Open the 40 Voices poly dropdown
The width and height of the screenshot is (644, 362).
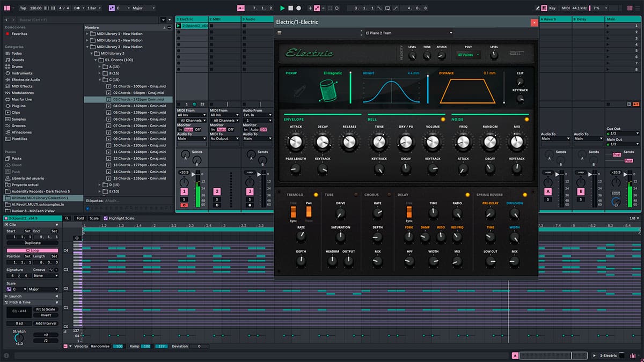pyautogui.click(x=469, y=55)
